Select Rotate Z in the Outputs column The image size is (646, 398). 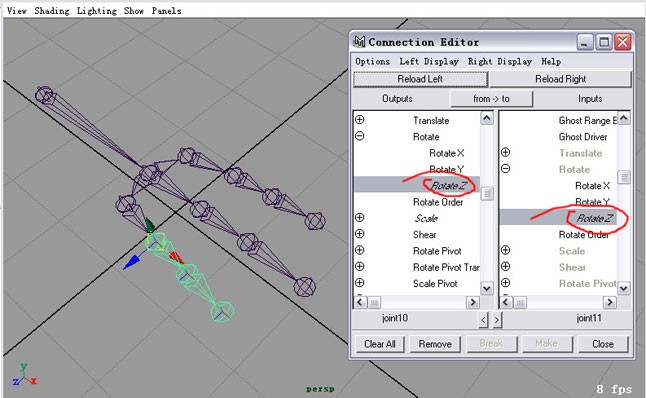pyautogui.click(x=448, y=185)
